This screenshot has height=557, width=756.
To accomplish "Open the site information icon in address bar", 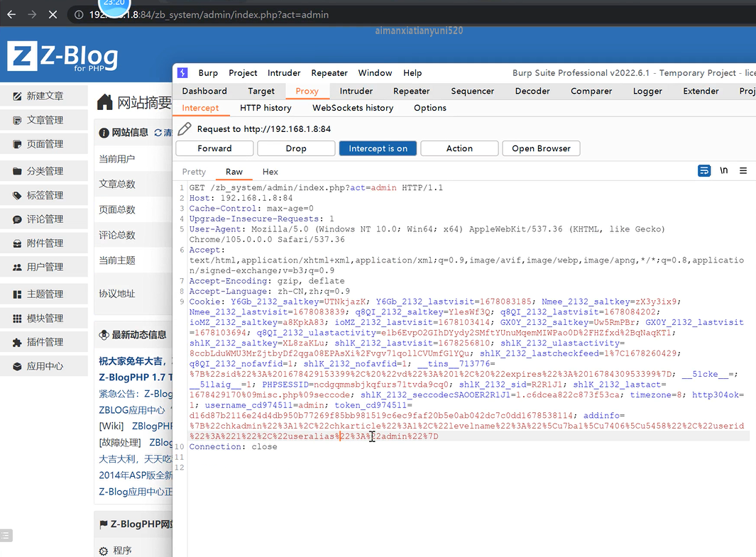I will (x=79, y=15).
